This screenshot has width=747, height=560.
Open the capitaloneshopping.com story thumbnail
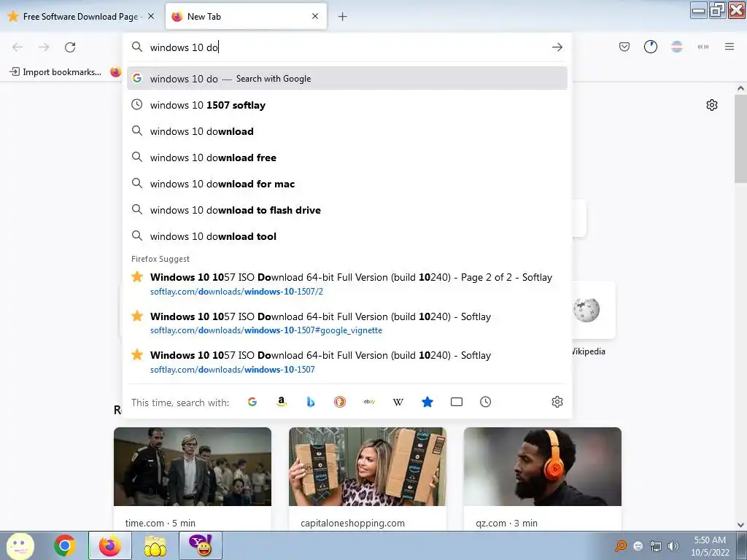tap(368, 466)
